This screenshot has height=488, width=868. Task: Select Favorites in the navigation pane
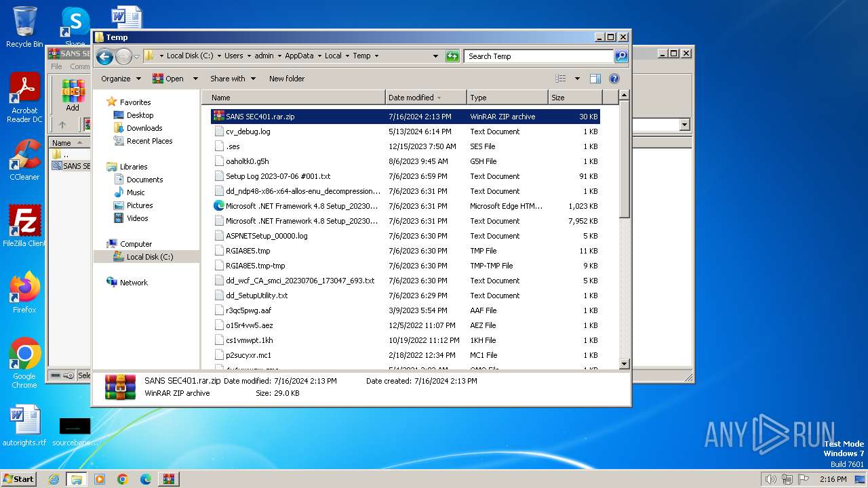135,102
